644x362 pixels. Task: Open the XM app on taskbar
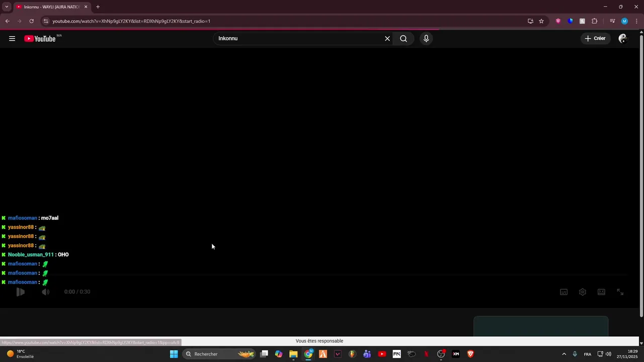click(x=456, y=354)
